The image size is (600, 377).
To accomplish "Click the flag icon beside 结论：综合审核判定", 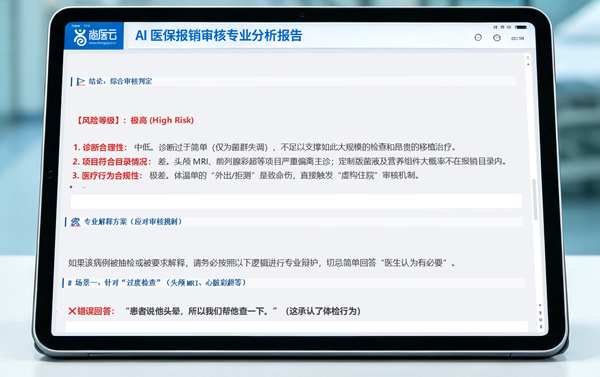I will coord(80,82).
